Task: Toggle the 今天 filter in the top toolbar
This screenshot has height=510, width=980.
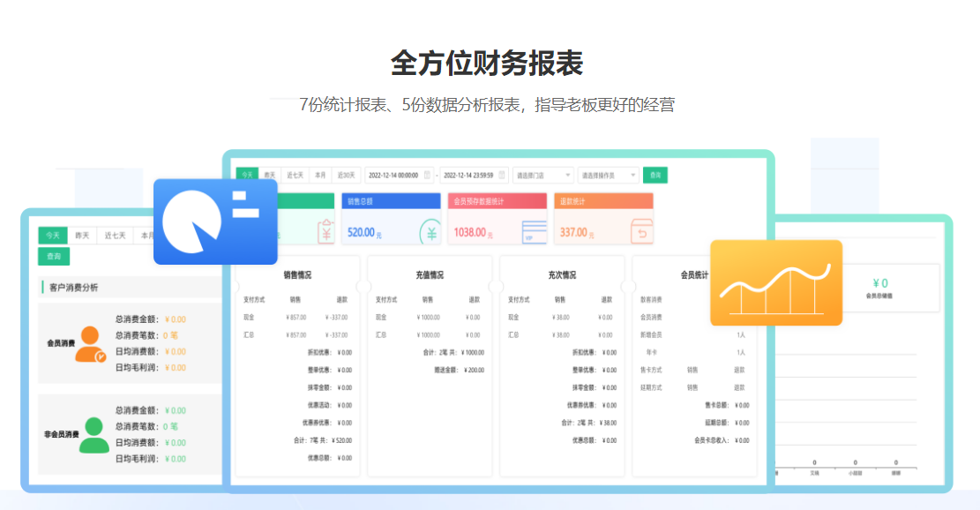Action: (246, 174)
